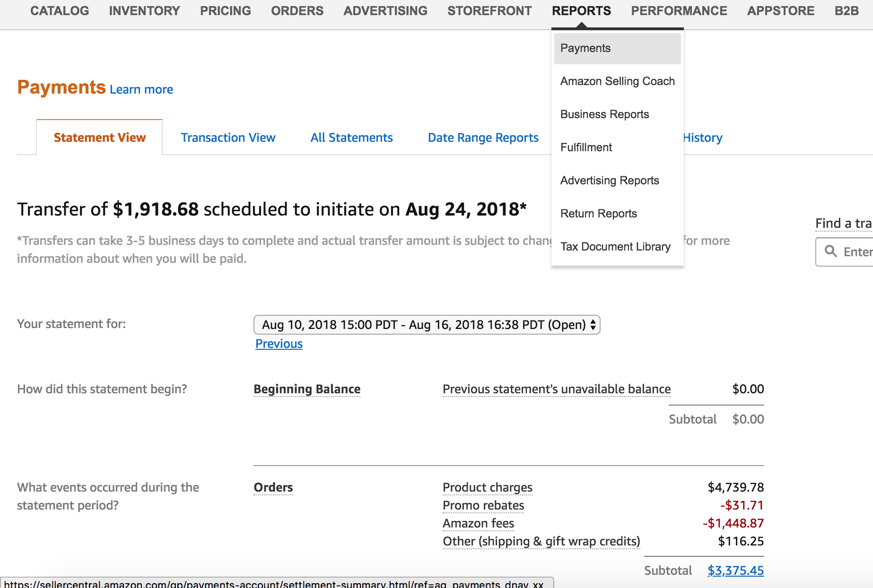Select Fulfillment in Reports dropdown
Viewport: 873px width, 588px height.
coord(617,147)
